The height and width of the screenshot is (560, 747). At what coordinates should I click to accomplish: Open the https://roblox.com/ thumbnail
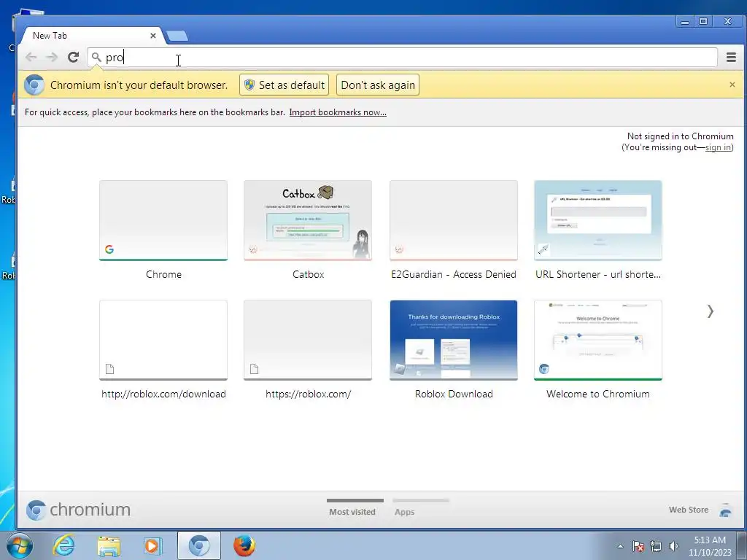pos(308,340)
